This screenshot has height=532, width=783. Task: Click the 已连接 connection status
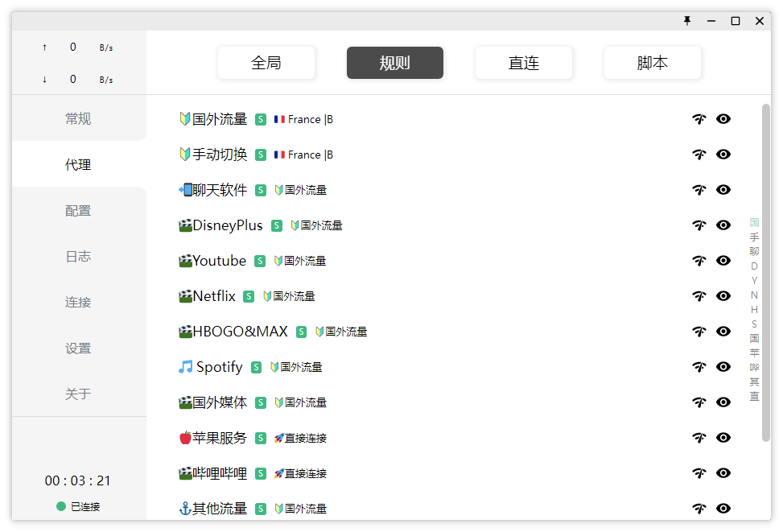coord(78,506)
